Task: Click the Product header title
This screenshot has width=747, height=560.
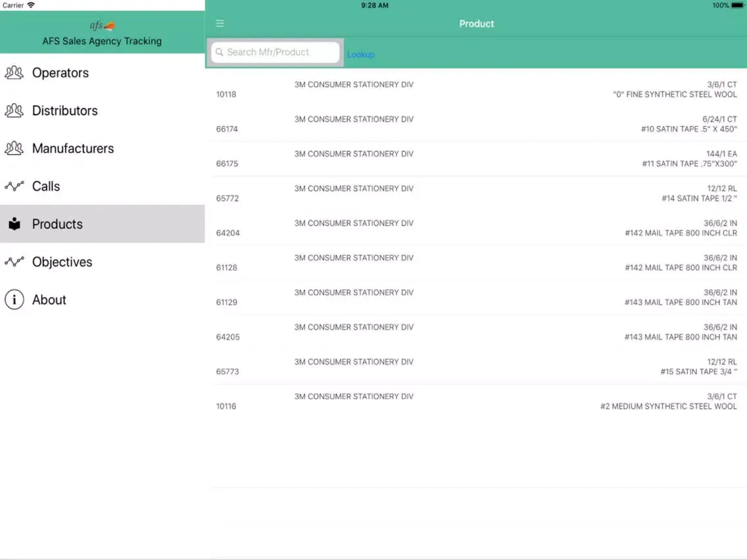Action: (476, 24)
